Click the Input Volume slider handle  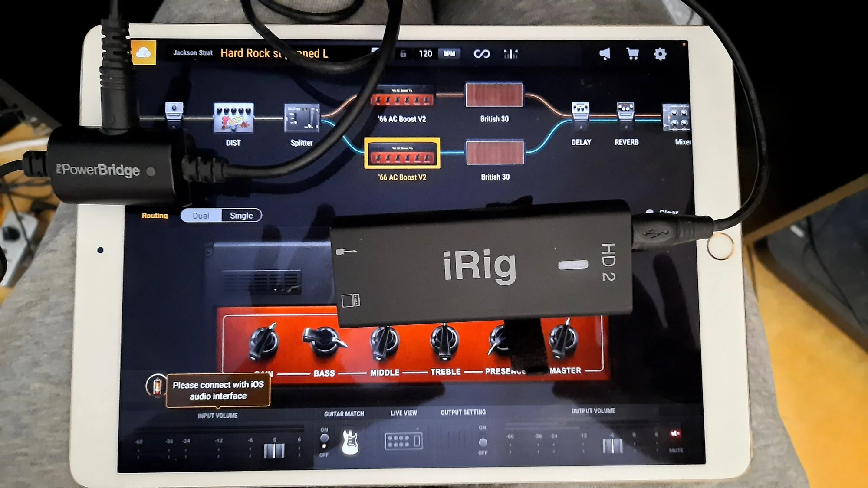[x=274, y=450]
